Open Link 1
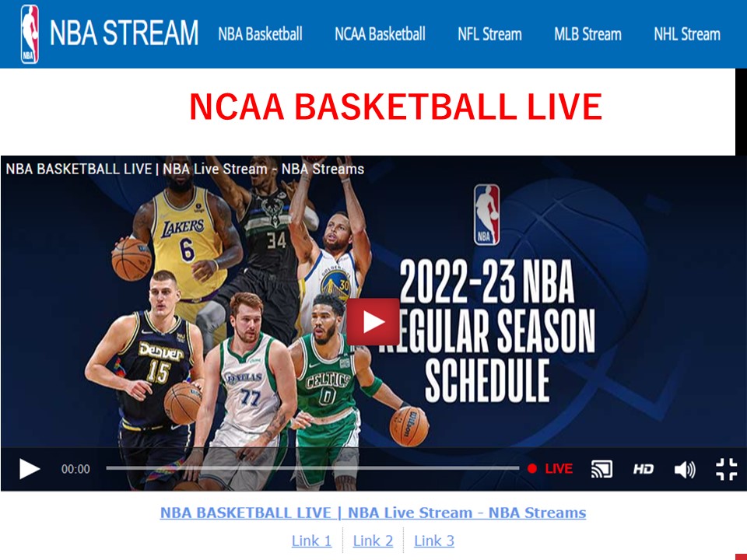Screen dimensions: 747x560 click(x=311, y=541)
